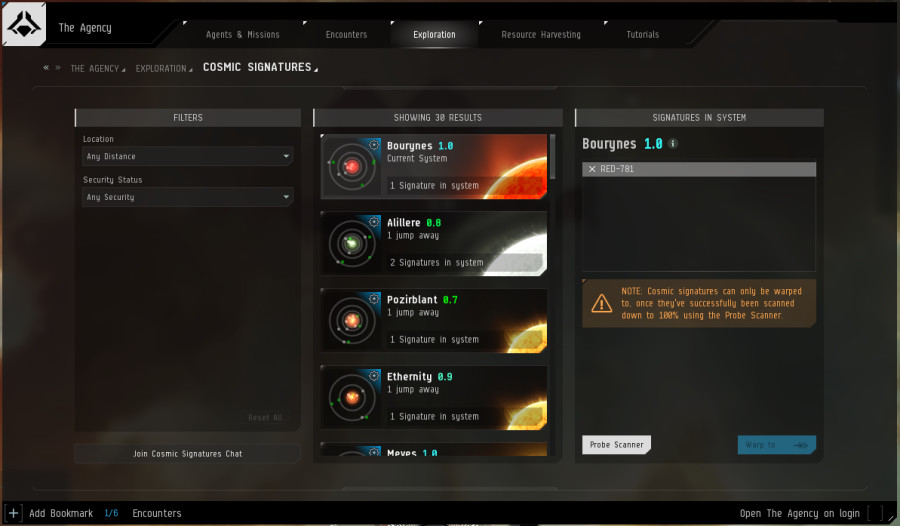
Task: Click the Alillere system map icon
Action: pyautogui.click(x=351, y=243)
